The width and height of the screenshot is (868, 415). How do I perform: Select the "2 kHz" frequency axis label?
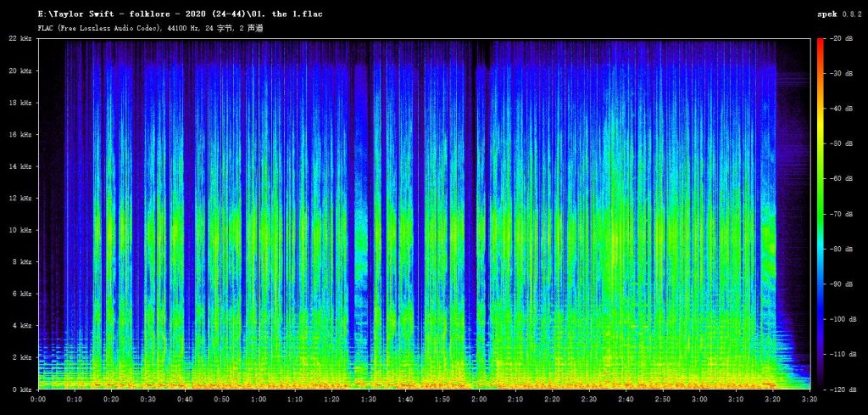click(23, 357)
